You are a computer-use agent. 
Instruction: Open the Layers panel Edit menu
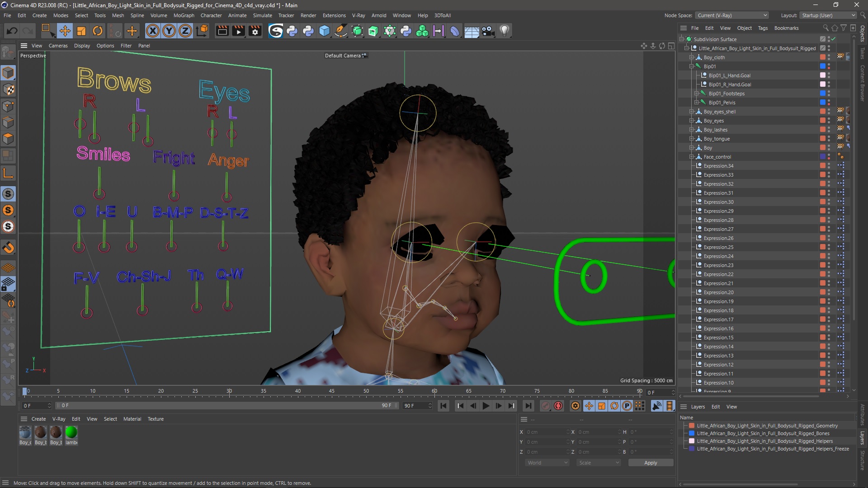click(715, 407)
